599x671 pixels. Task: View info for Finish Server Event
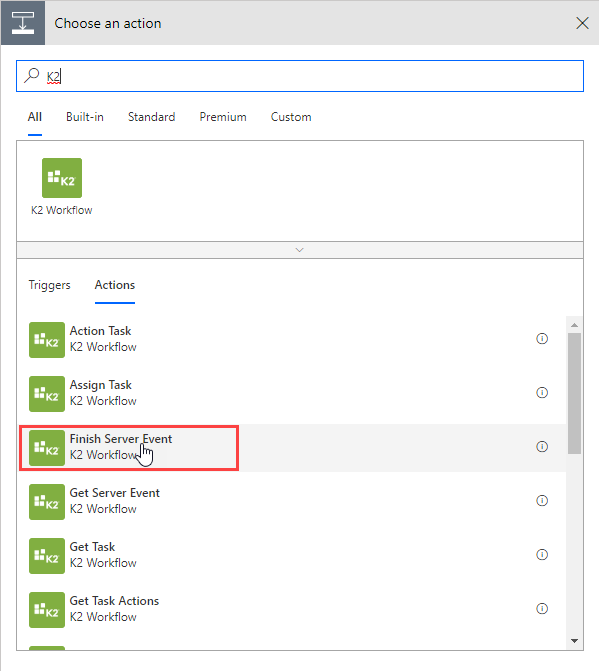click(x=542, y=446)
